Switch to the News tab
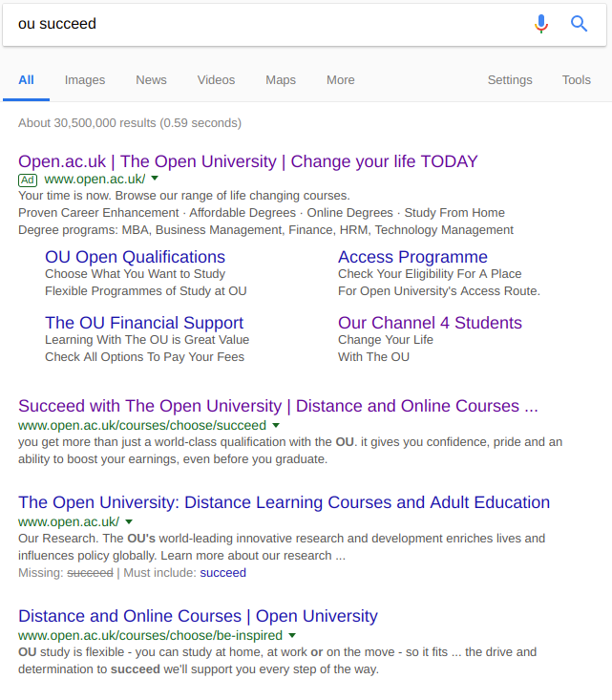Image resolution: width=612 pixels, height=700 pixels. tap(151, 80)
